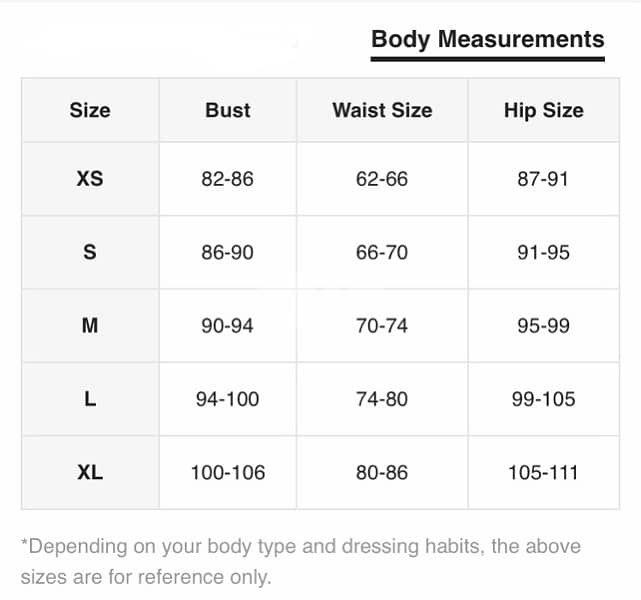This screenshot has height=600, width=641.
Task: Click the M bust value 90-94
Action: pos(227,326)
